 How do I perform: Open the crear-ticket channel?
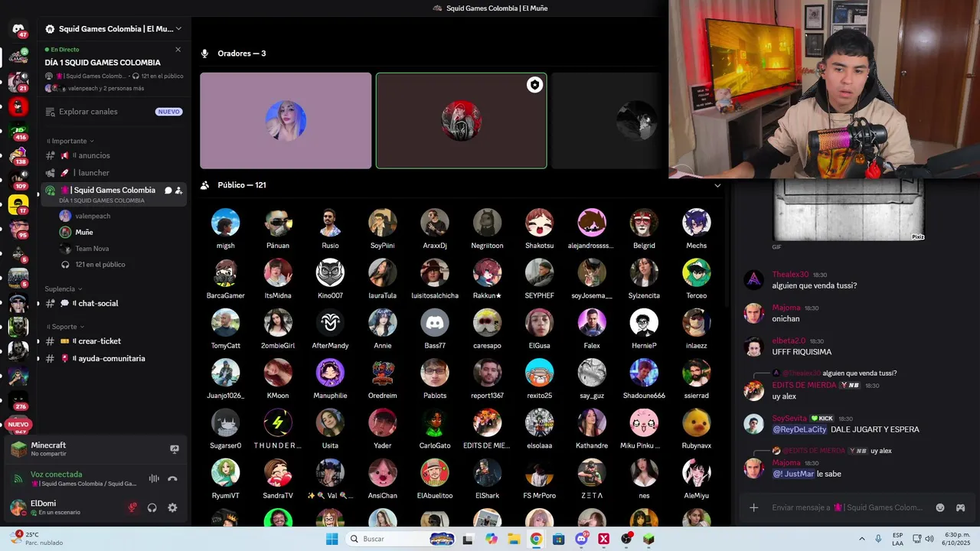pyautogui.click(x=113, y=341)
